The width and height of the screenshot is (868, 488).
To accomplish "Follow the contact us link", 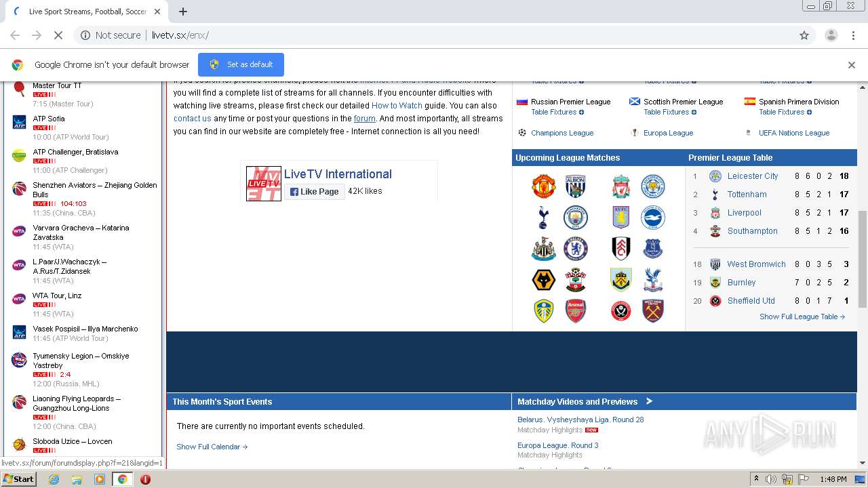I will click(193, 119).
